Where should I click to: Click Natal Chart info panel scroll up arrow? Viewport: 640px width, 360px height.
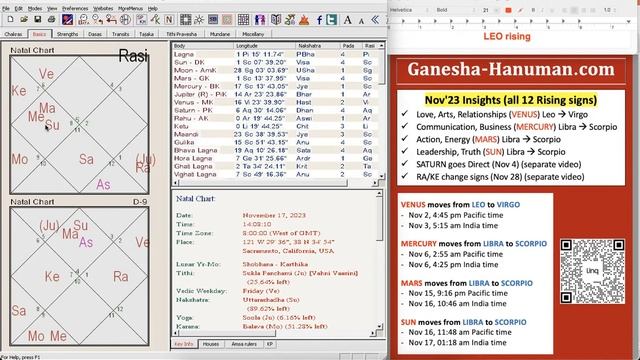click(x=380, y=193)
